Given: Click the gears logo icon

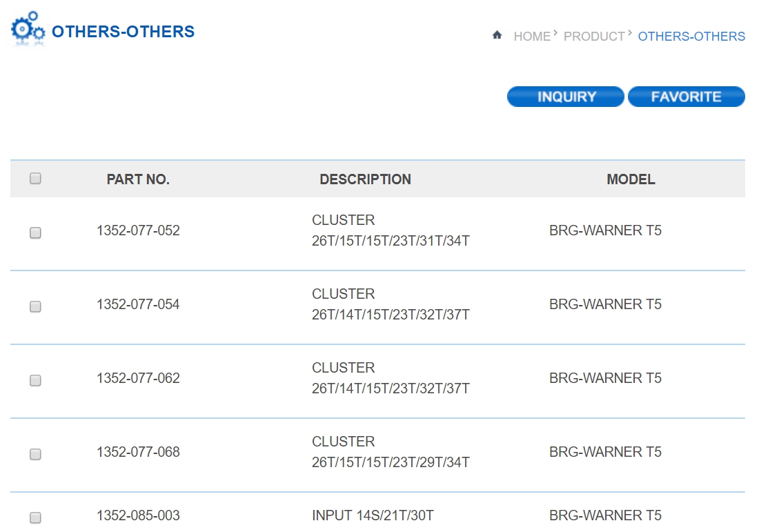Looking at the screenshot, I should point(28,29).
